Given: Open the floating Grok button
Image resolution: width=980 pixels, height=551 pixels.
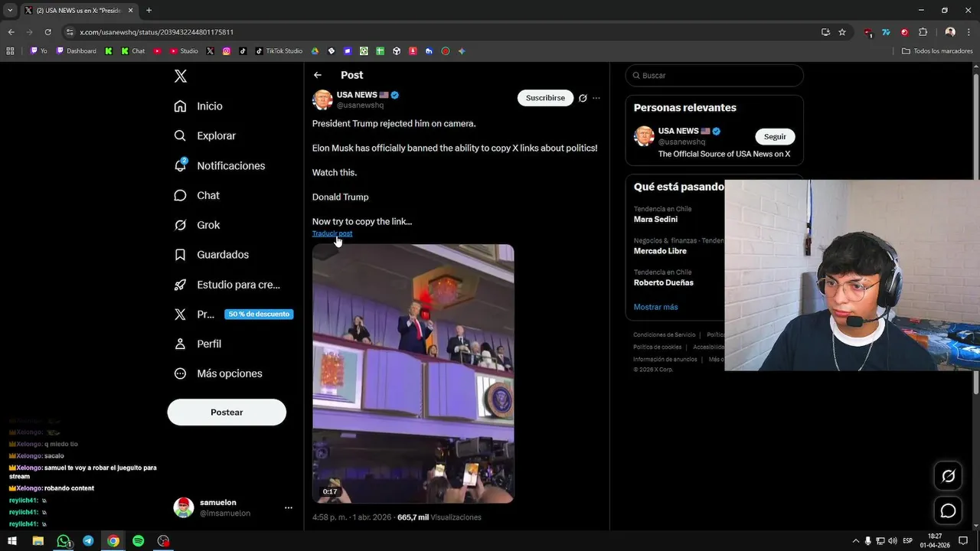Looking at the screenshot, I should [948, 476].
